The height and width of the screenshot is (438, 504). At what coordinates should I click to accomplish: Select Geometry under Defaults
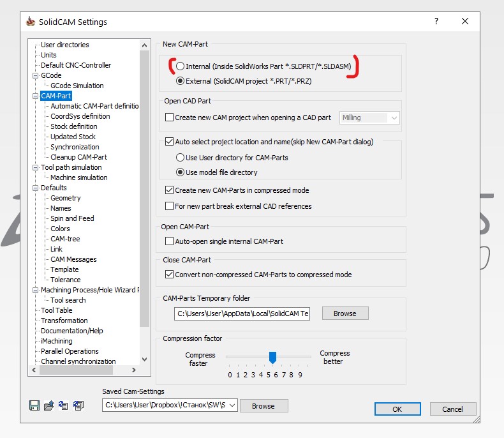click(66, 198)
